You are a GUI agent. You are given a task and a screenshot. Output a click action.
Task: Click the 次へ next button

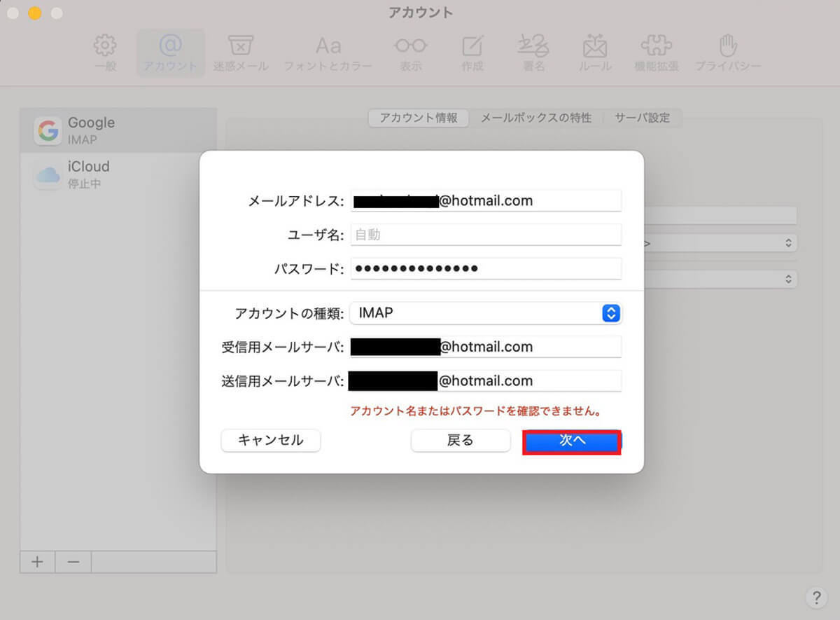[x=572, y=441]
